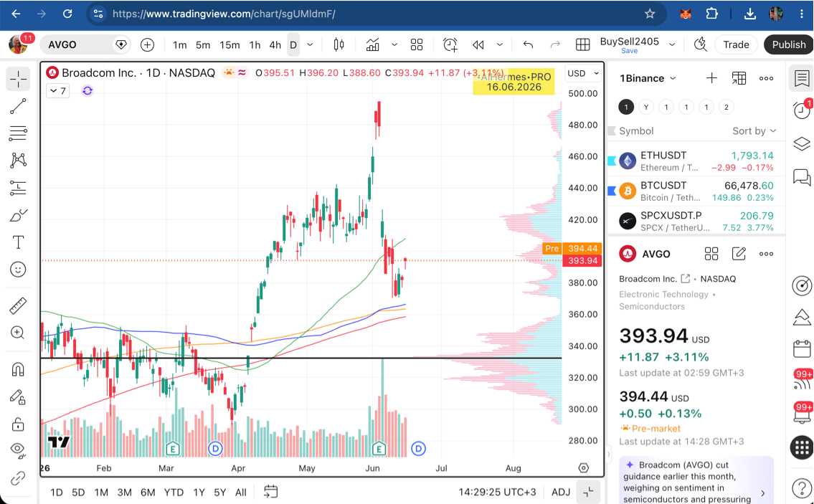
Task: Open the watchlist panel icon
Action: pyautogui.click(x=802, y=79)
